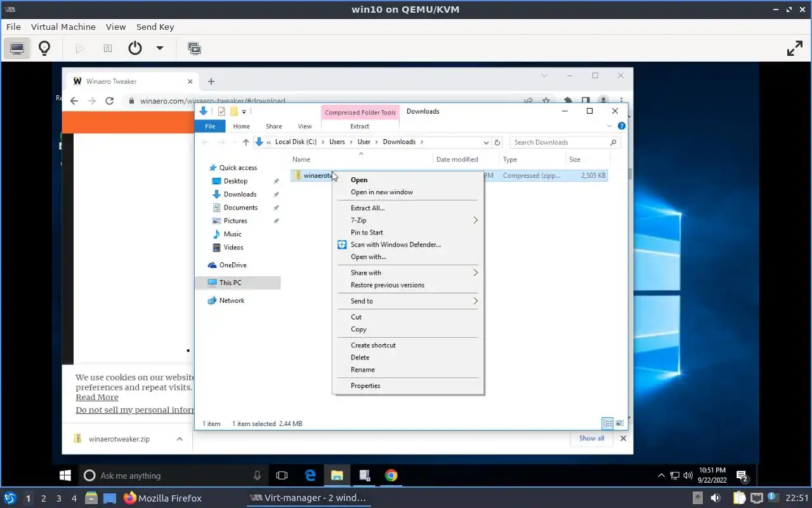Select Pictures in navigation pane
Screen dimensions: 812x508
(x=235, y=221)
